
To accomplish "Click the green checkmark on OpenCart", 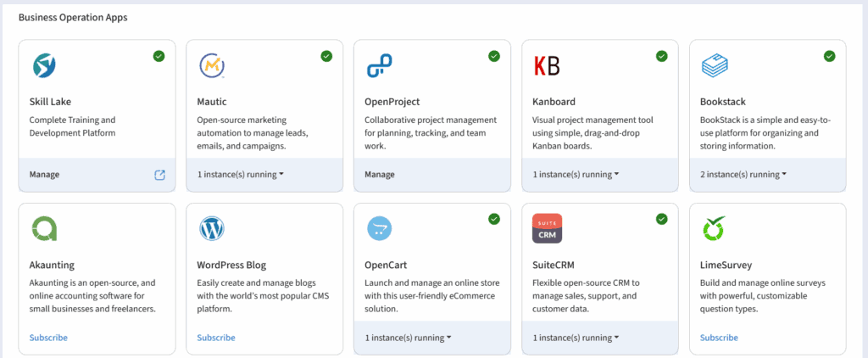I will [x=494, y=219].
